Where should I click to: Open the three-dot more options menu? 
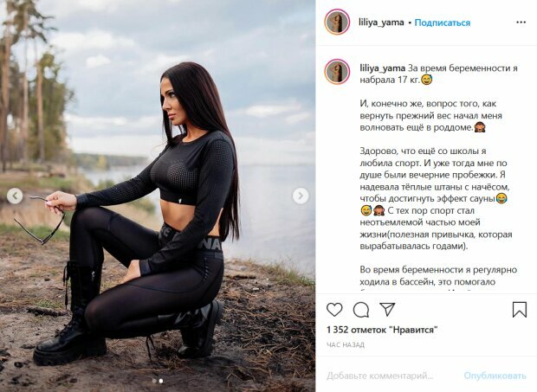pos(521,22)
